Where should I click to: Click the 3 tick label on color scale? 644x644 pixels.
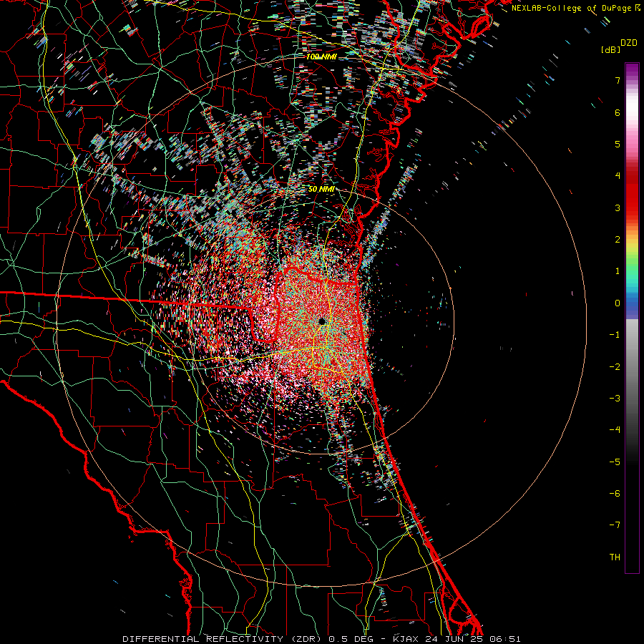click(618, 208)
